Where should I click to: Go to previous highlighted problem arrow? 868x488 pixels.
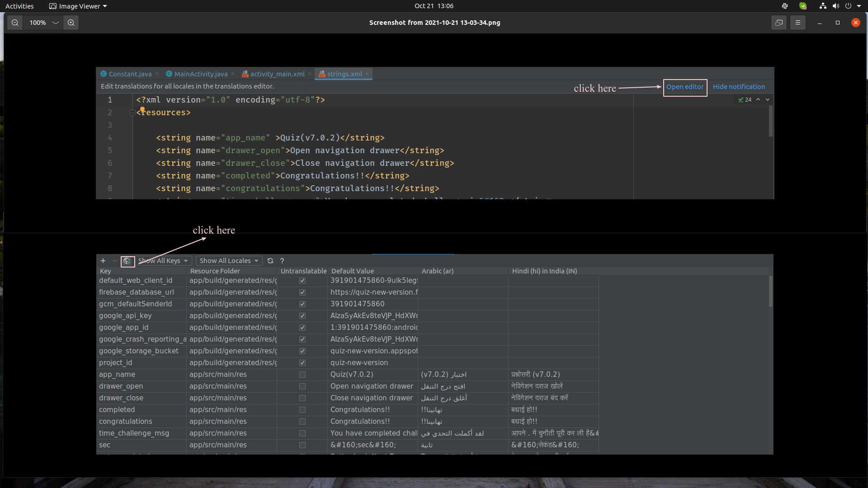click(758, 99)
